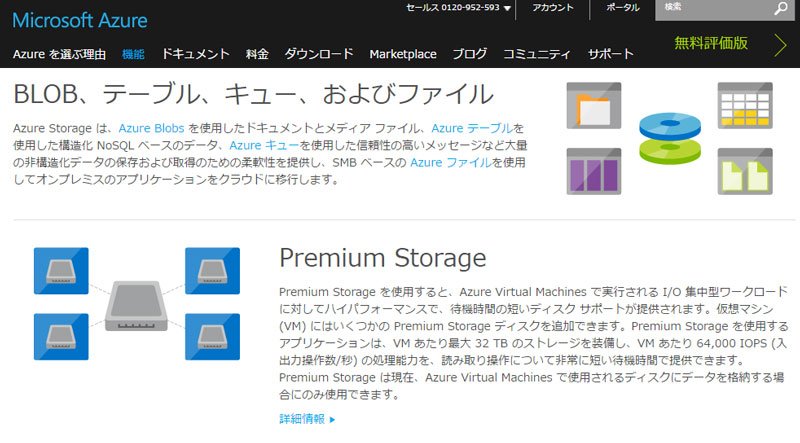Image resolution: width=800 pixels, height=443 pixels.
Task: Open the アカウント menu
Action: coord(553,8)
